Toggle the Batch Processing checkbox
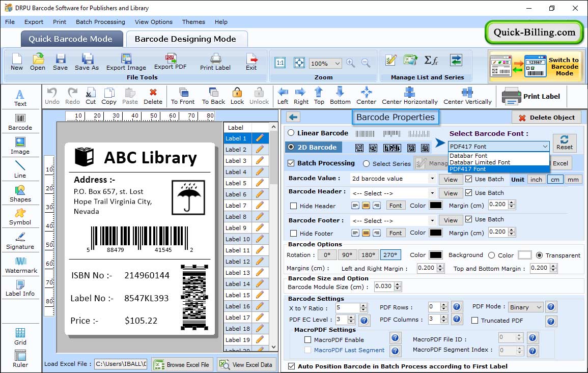This screenshot has height=373, width=588. pos(291,163)
